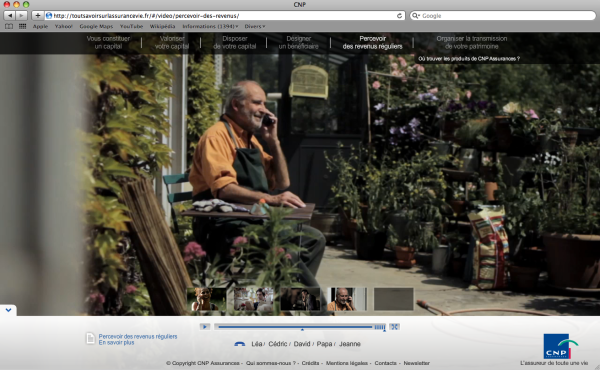
Task: Click Où trouver les produits de CNP Assurances link
Action: coord(469,59)
